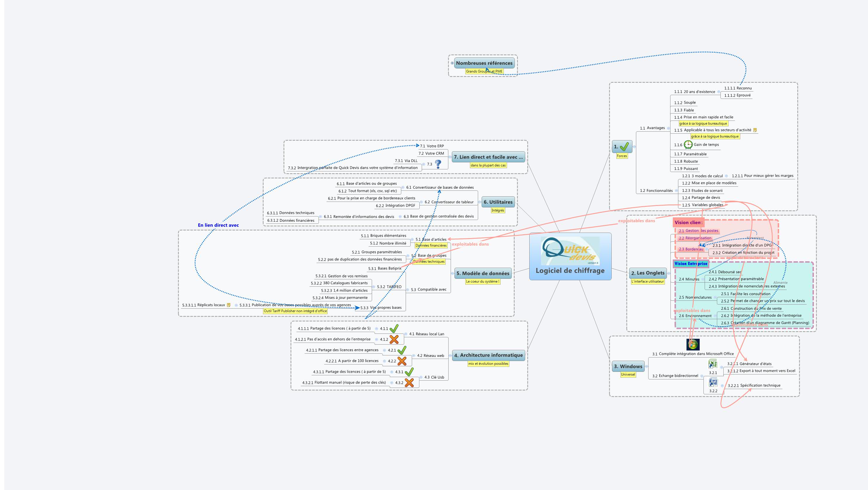This screenshot has width=868, height=490.
Task: Collapse 5.3 Compatible avec branch
Action: click(408, 289)
